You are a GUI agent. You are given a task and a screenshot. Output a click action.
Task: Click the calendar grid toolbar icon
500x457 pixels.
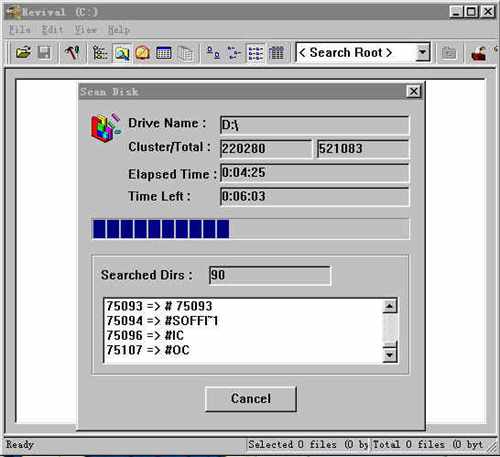pyautogui.click(x=164, y=53)
